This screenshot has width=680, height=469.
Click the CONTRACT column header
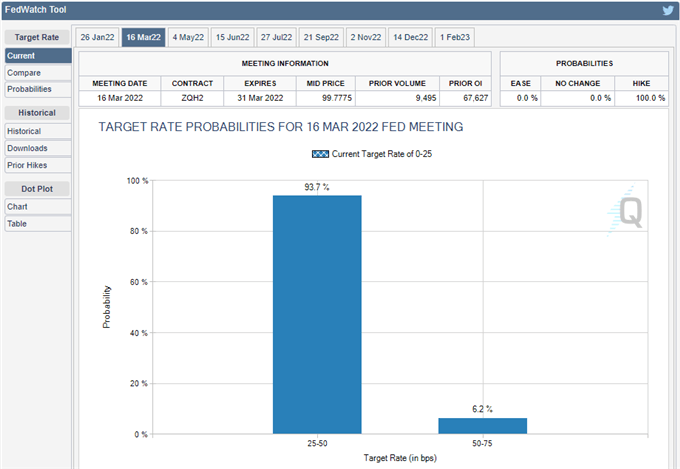[192, 83]
